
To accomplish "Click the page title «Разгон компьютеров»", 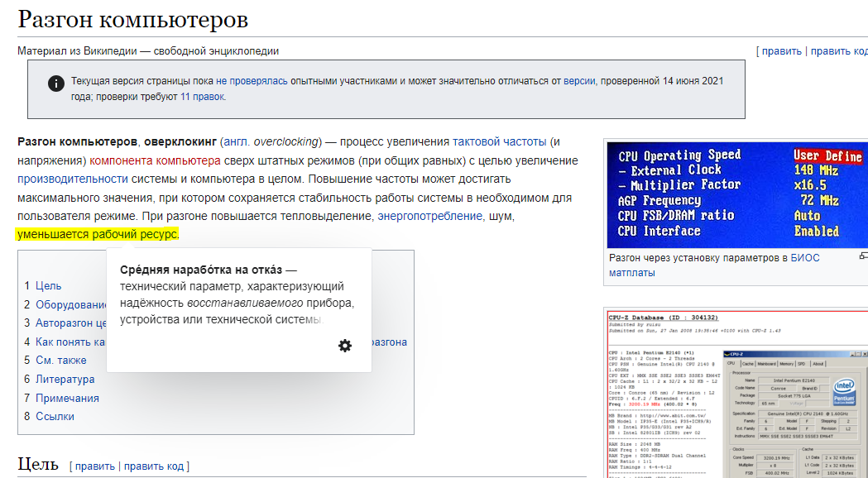I will coord(133,19).
